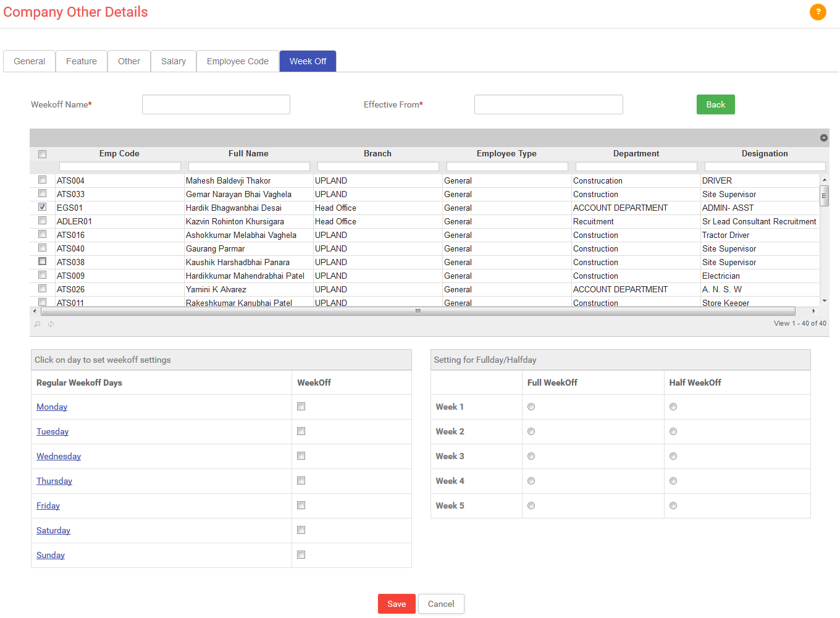Toggle the select-all checkbox in grid header
Viewport: 840px width, 618px height.
[42, 154]
